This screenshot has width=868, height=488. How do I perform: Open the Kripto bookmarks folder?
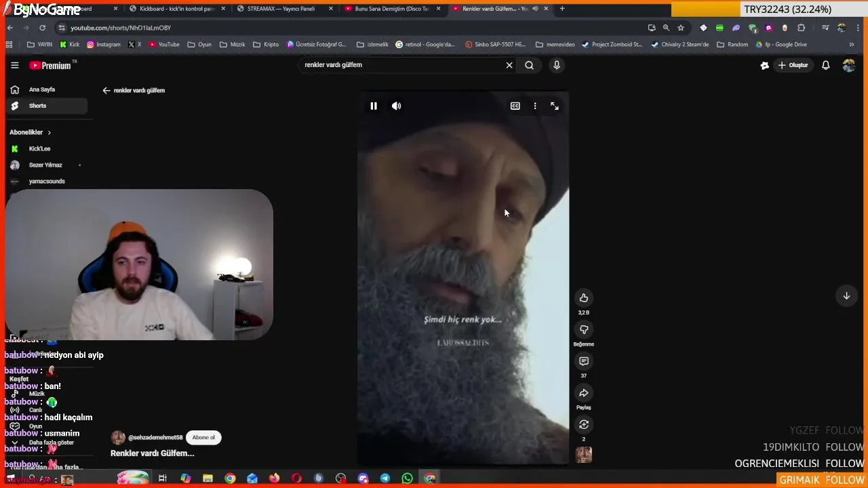266,45
